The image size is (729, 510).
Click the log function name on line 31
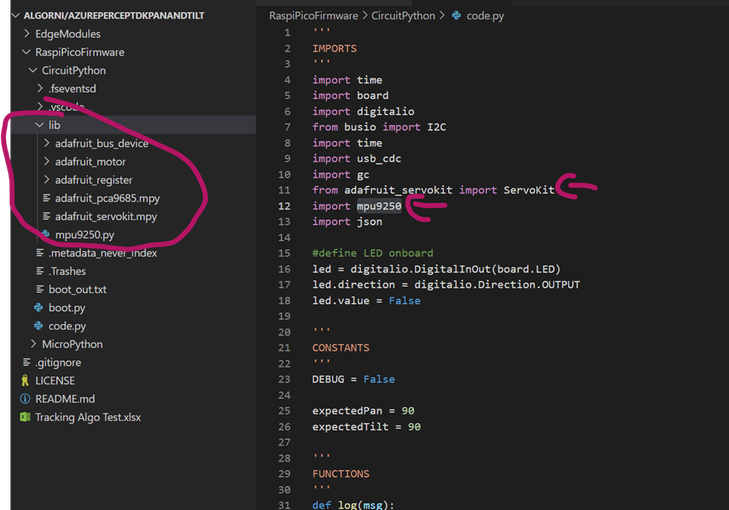347,505
